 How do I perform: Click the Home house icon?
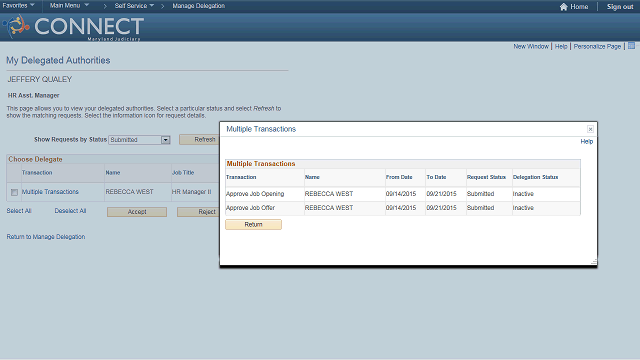(564, 7)
